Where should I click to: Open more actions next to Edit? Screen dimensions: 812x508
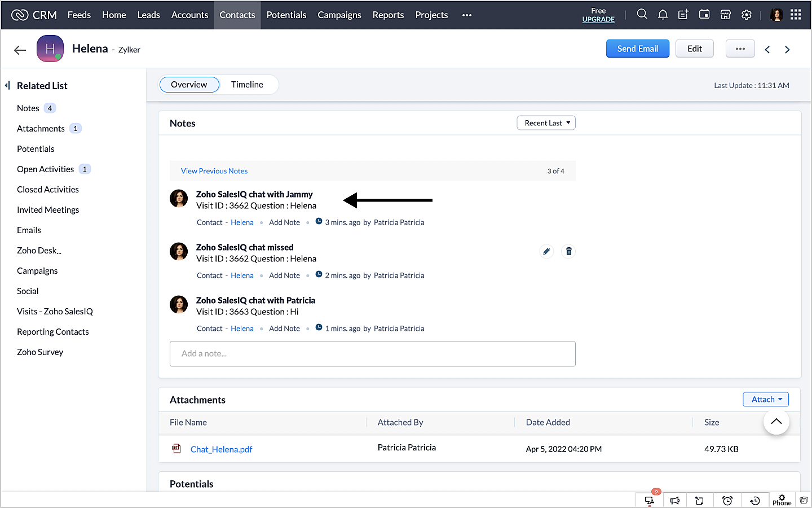coord(740,49)
